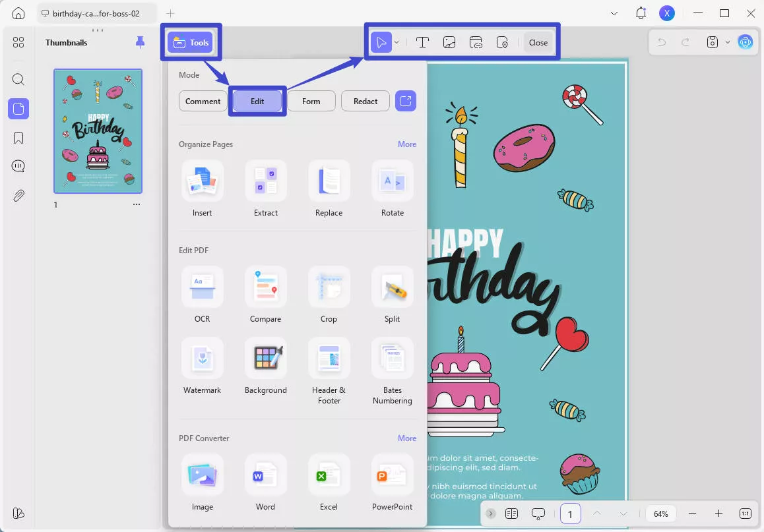Image resolution: width=764 pixels, height=532 pixels.
Task: Open the Crop pages tool
Action: click(x=329, y=287)
